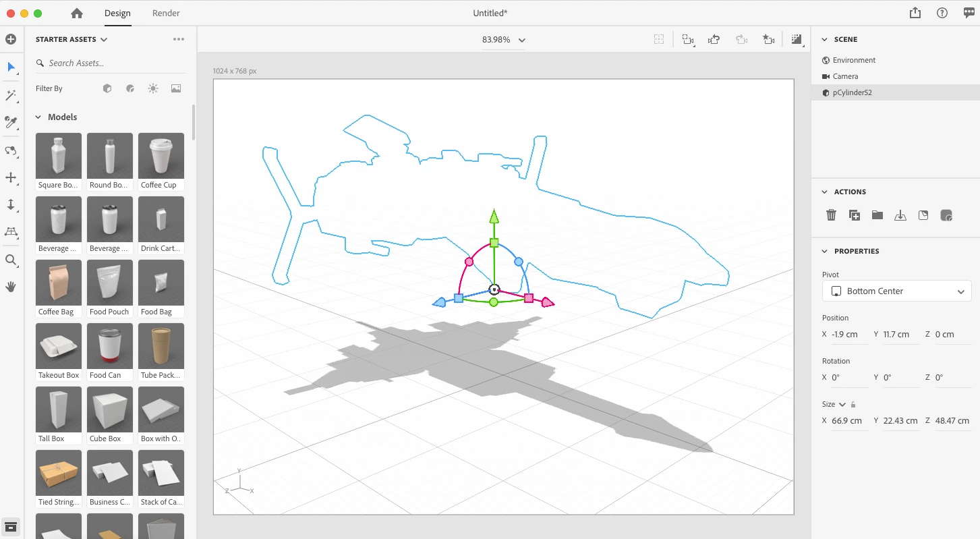
Task: Select the Pan camera tool
Action: pos(11,177)
